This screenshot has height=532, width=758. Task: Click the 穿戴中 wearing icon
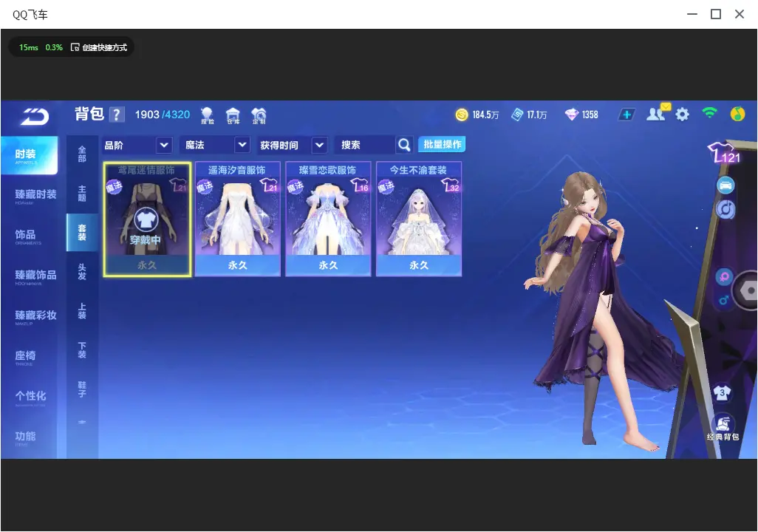[x=146, y=220]
